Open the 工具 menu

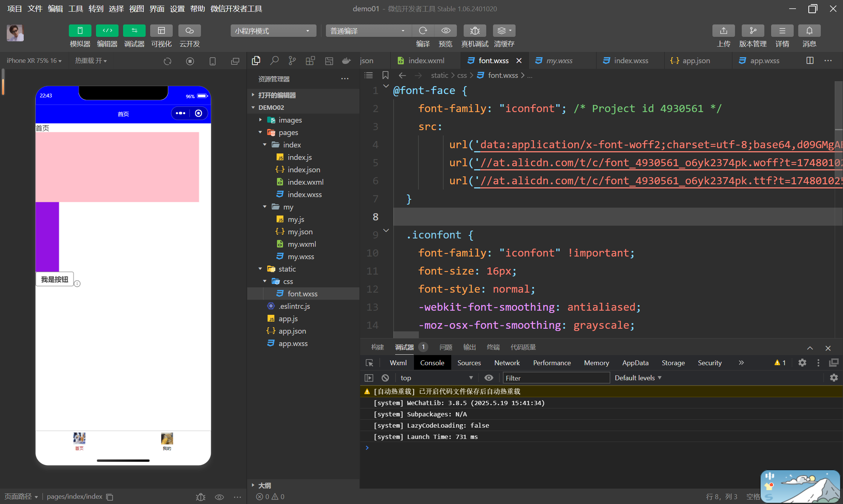pyautogui.click(x=75, y=9)
